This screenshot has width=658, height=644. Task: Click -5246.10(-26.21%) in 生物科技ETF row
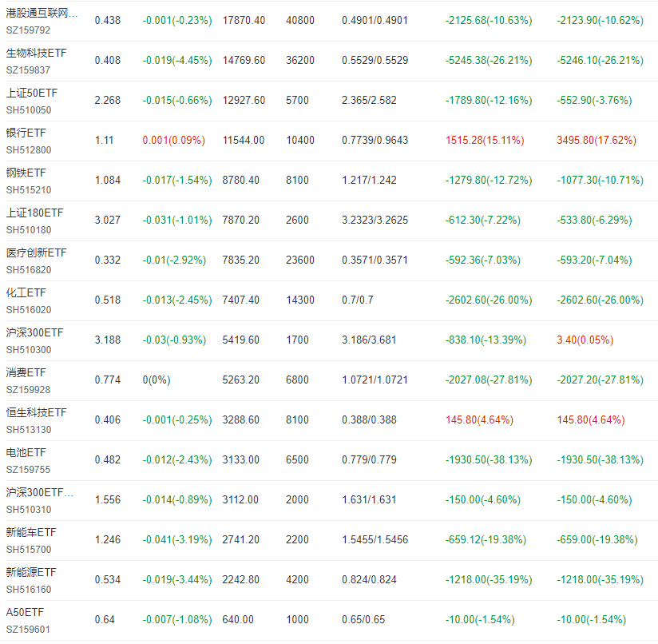(x=600, y=60)
